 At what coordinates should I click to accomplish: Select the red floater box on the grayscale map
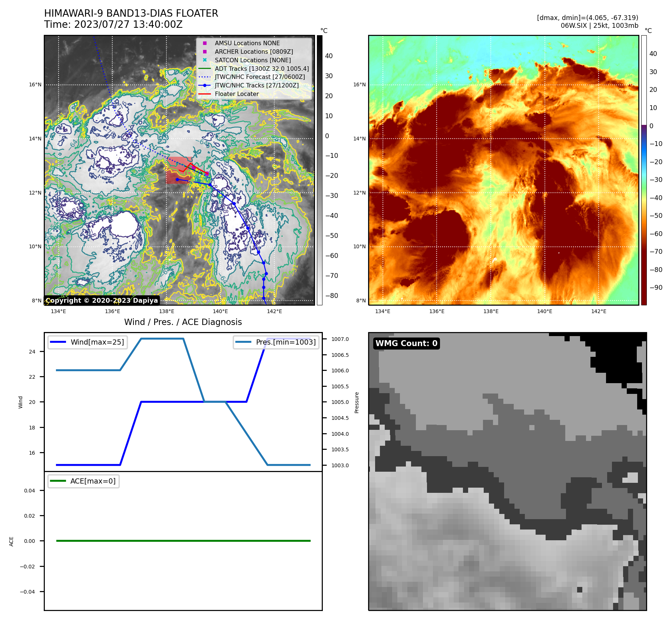coord(179,170)
